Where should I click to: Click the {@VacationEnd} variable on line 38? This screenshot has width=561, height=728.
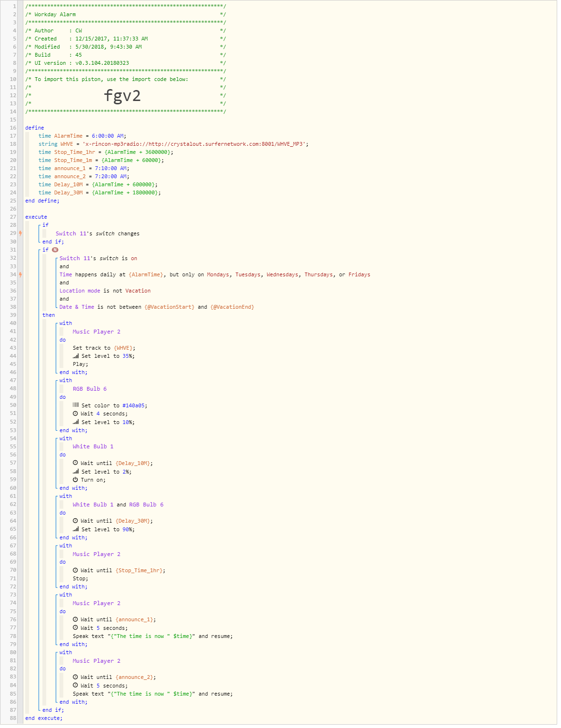point(232,307)
